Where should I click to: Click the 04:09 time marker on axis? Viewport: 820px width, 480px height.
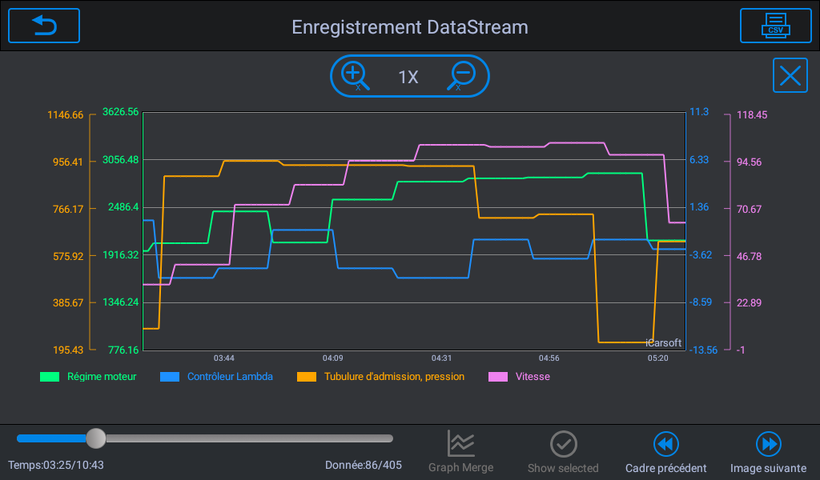coord(333,358)
